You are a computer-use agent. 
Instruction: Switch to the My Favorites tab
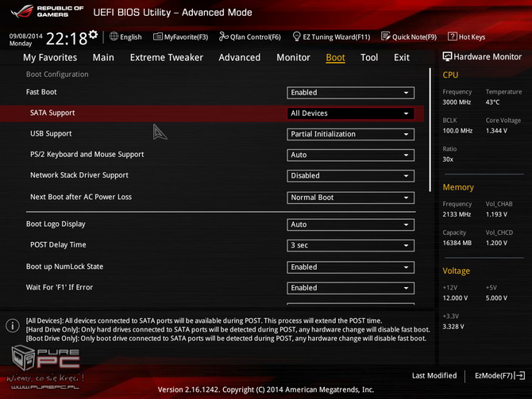[x=50, y=58]
